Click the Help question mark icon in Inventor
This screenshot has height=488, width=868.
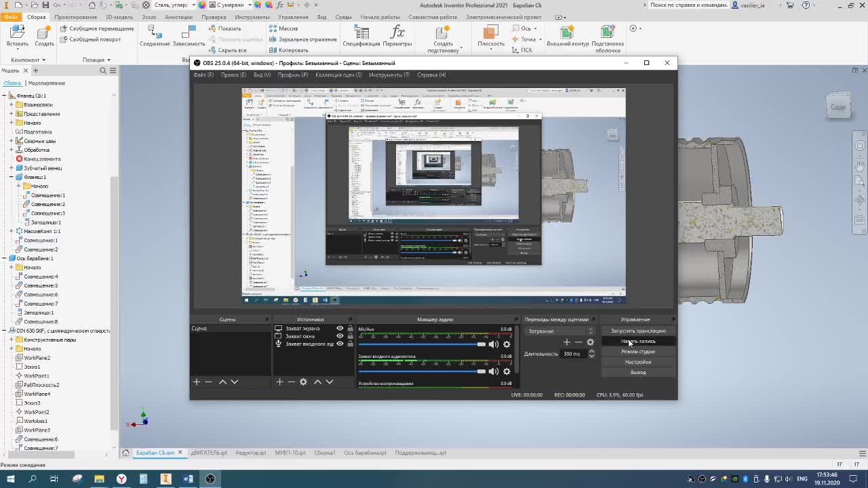[x=806, y=5]
